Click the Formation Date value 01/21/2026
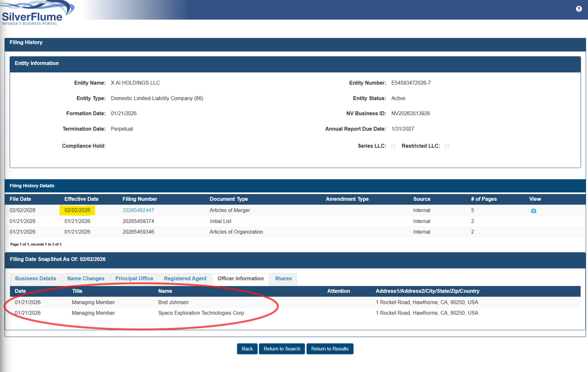This screenshot has width=588, height=372. click(123, 114)
